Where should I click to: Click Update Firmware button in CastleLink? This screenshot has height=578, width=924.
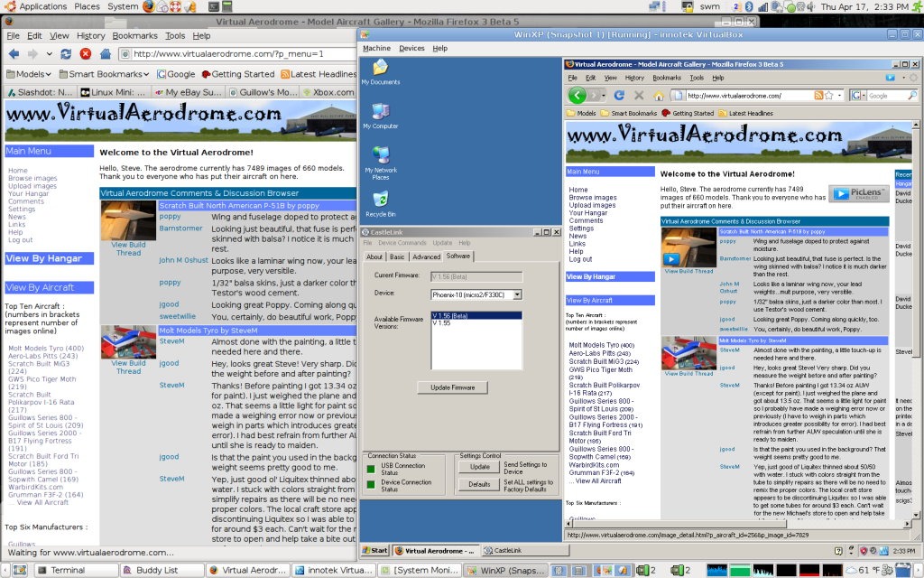(x=453, y=387)
